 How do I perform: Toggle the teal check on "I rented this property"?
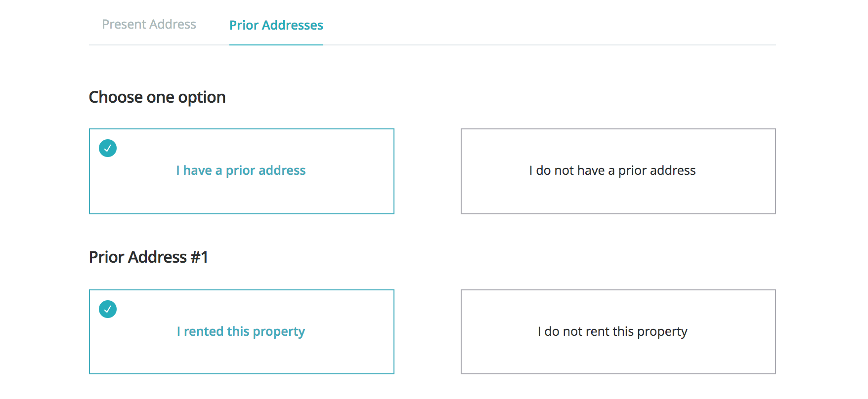coord(108,309)
